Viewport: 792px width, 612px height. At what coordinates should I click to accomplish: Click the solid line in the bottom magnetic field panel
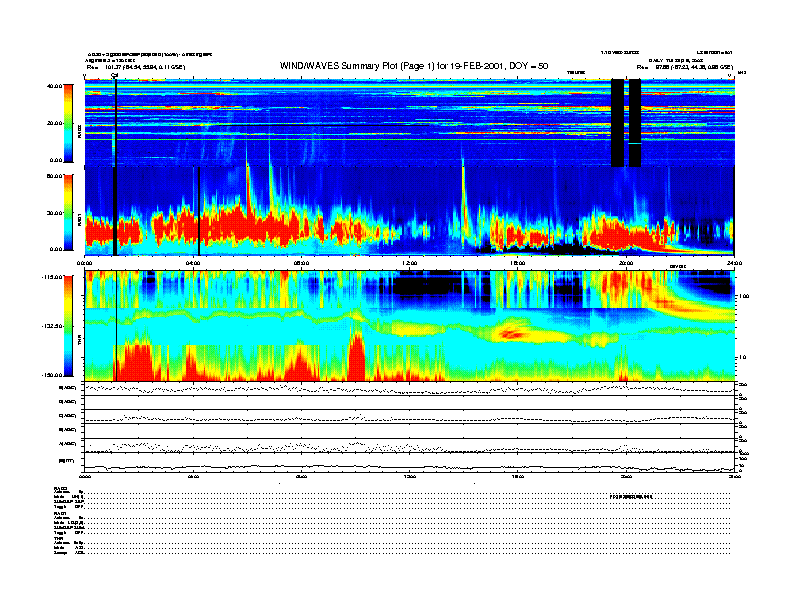coord(409,467)
